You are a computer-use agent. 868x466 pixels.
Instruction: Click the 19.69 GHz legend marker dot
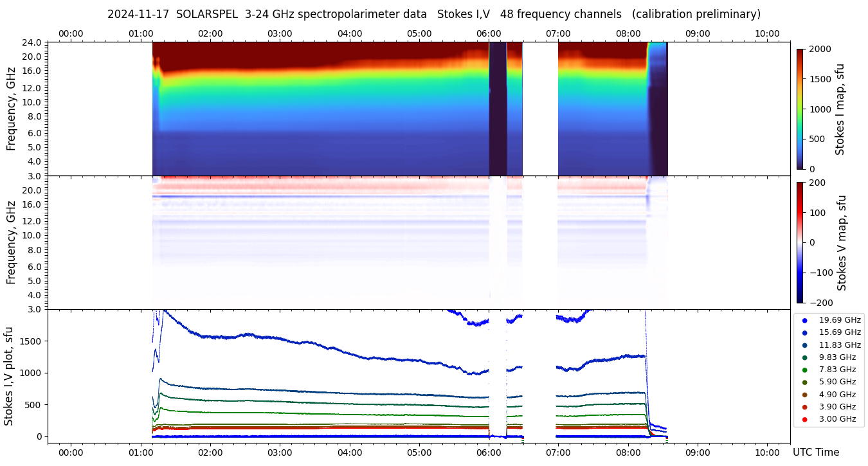(x=804, y=320)
